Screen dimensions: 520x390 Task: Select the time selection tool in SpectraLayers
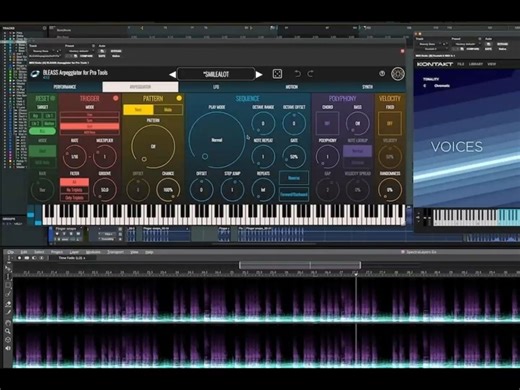[x=8, y=277]
